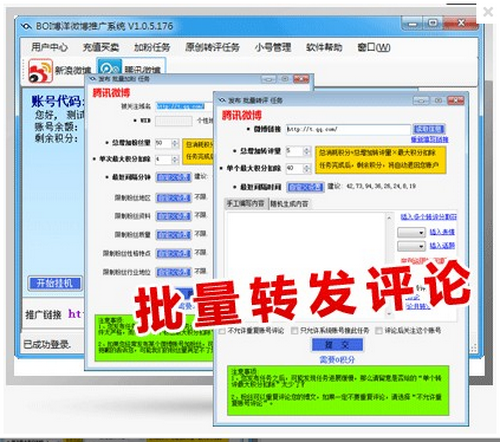Image resolution: width=500 pixels, height=442 pixels.
Task: Enable the 不允许重复账号评论 checkbox
Action: click(222, 331)
